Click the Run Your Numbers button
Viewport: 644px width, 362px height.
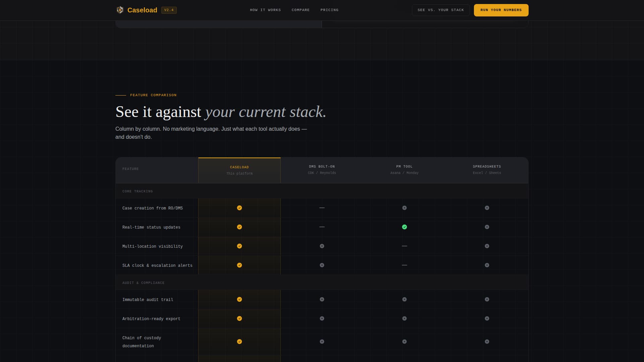[x=501, y=10]
